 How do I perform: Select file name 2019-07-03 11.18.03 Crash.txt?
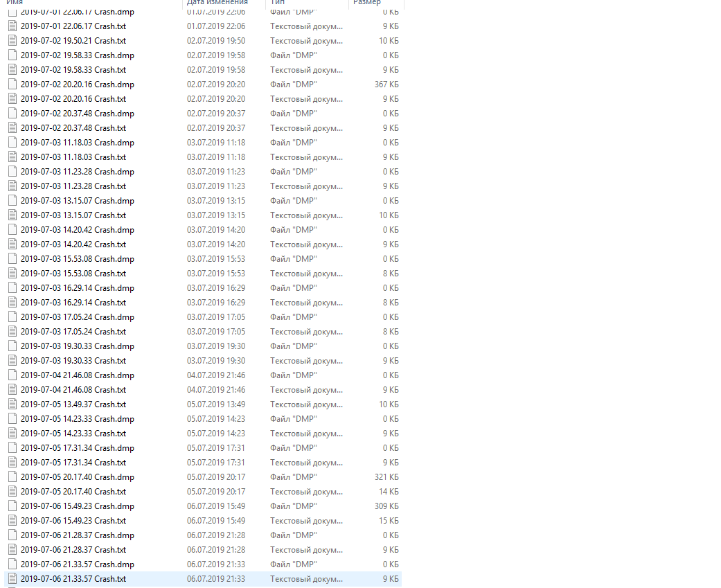pos(73,157)
